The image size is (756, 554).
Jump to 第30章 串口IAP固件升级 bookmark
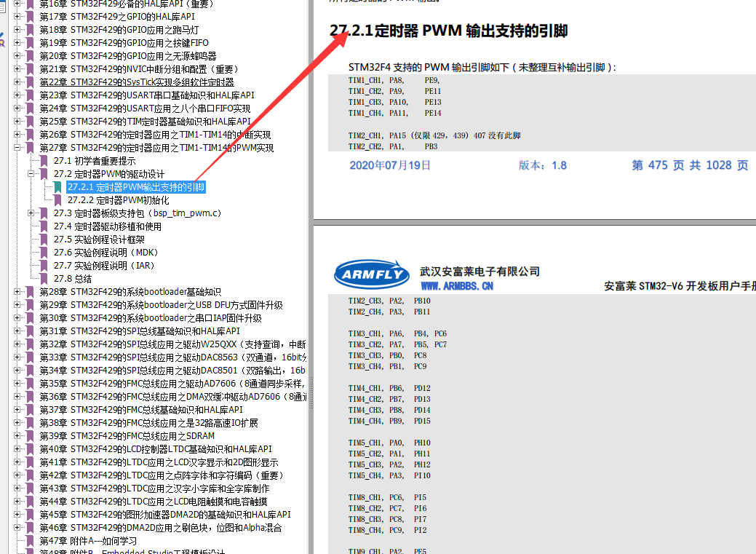[151, 318]
